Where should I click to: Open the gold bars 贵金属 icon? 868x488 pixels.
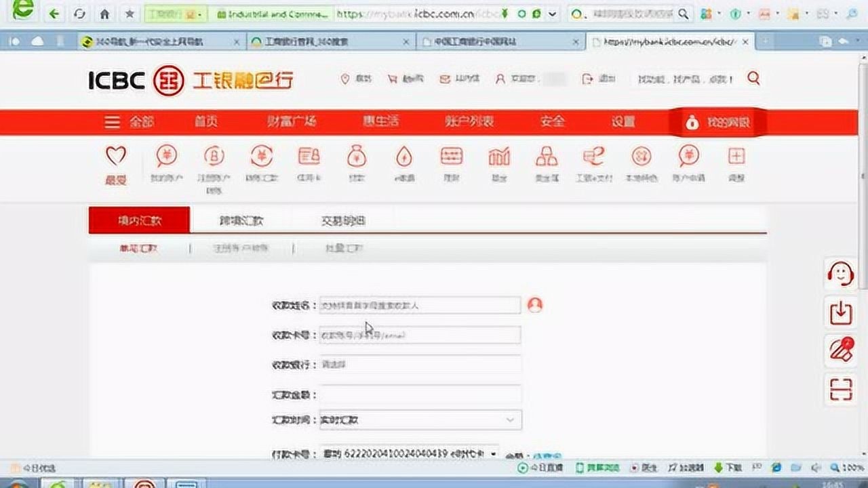click(547, 157)
